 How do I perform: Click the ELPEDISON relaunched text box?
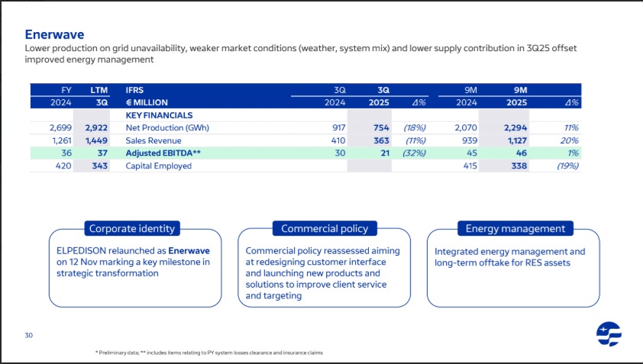click(133, 263)
